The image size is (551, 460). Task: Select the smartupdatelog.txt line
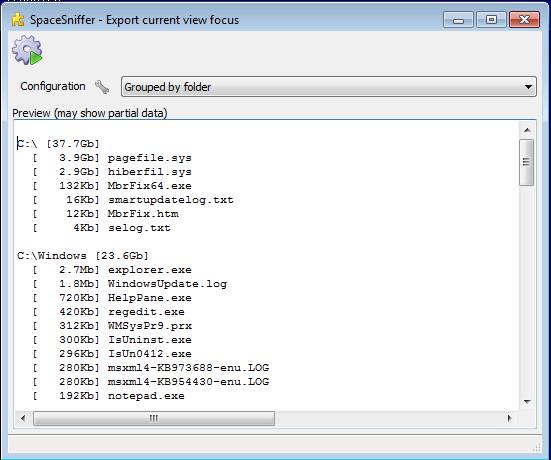[x=133, y=200]
